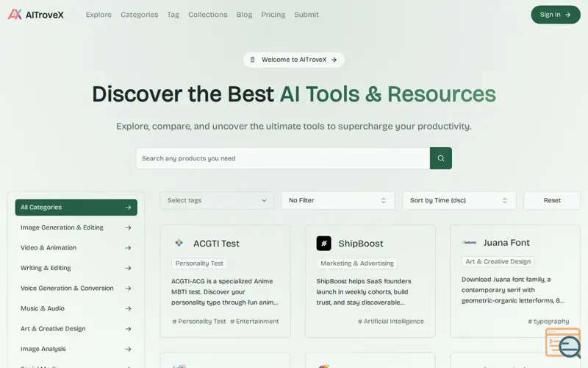Click the #Personality Test hashtag
Image resolution: width=588 pixels, height=368 pixels.
pyautogui.click(x=199, y=322)
